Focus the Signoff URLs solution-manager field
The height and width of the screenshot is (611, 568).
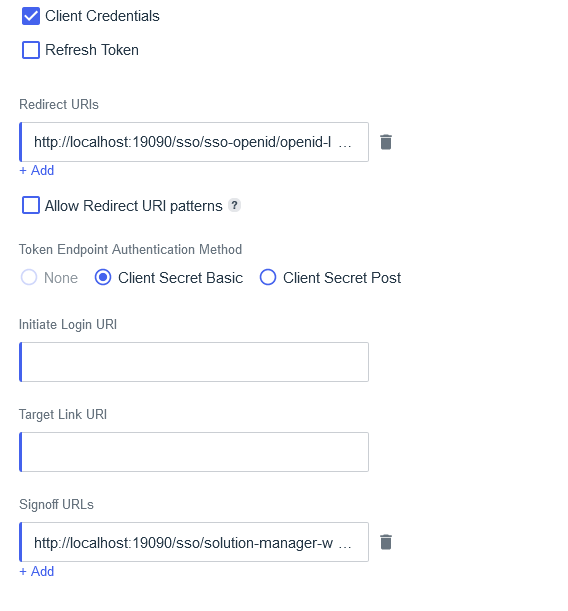point(194,542)
